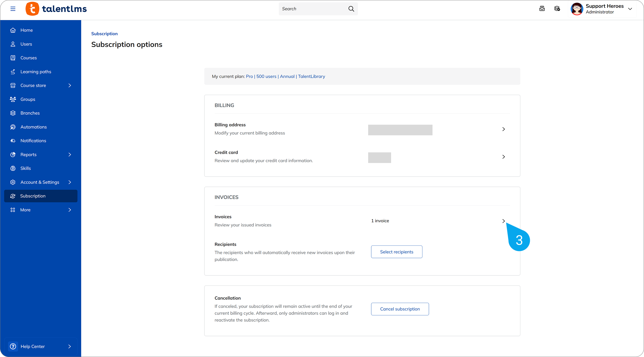Viewport: 644px width, 357px height.
Task: Expand the Account & Settings submenu
Action: click(x=70, y=182)
